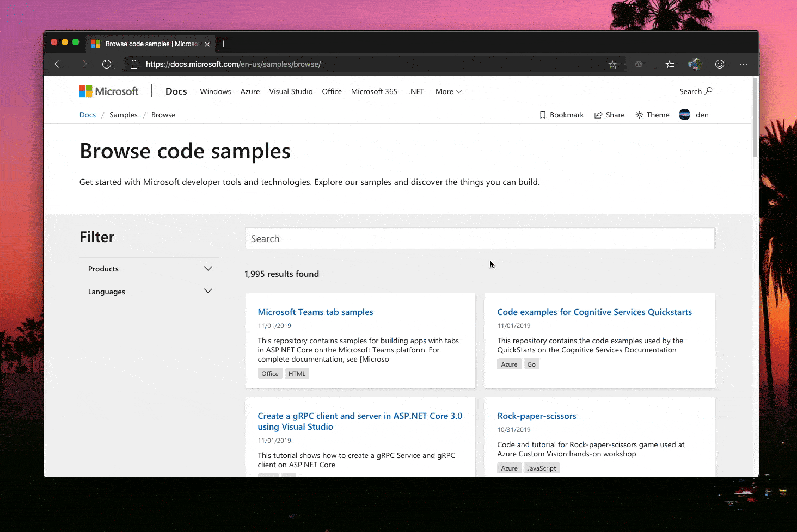Go to Office docs

coord(332,91)
